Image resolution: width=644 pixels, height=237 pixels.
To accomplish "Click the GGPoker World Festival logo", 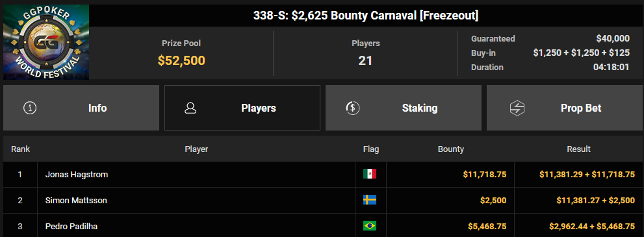I will 46,42.
